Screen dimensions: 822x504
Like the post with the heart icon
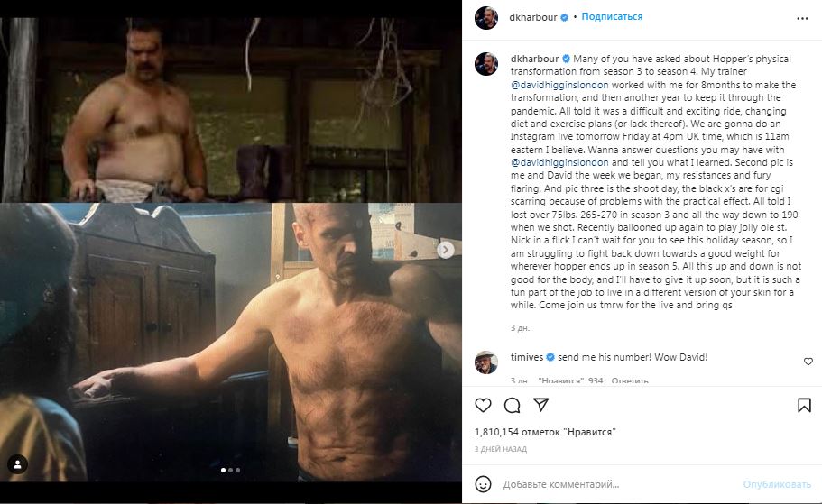[x=484, y=405]
